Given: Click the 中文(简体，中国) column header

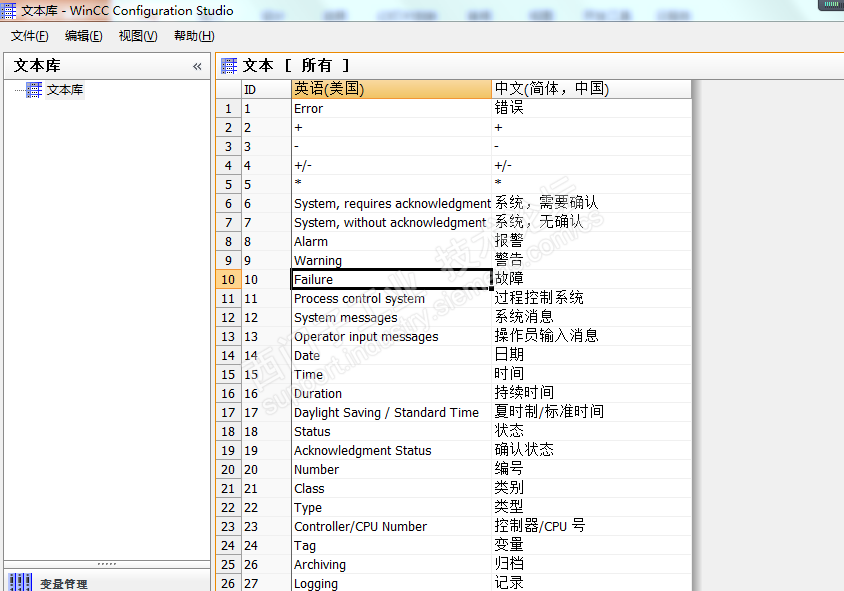Looking at the screenshot, I should coord(592,89).
